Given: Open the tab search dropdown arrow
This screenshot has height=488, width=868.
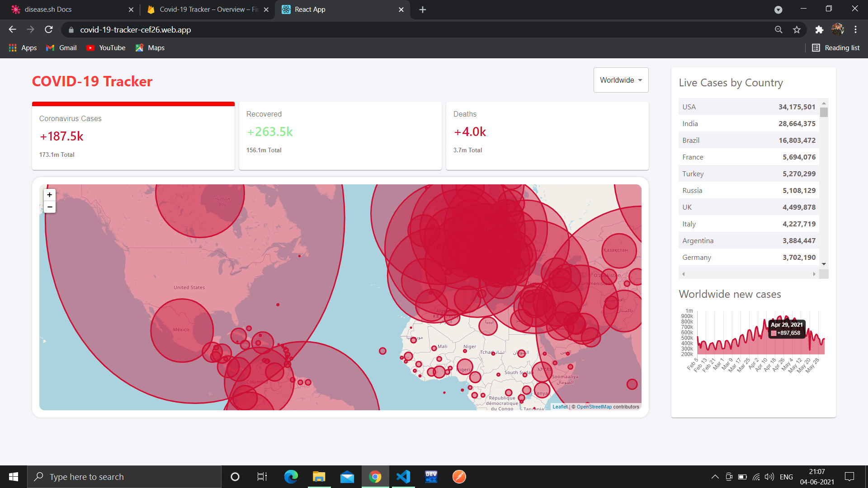Looking at the screenshot, I should [778, 9].
